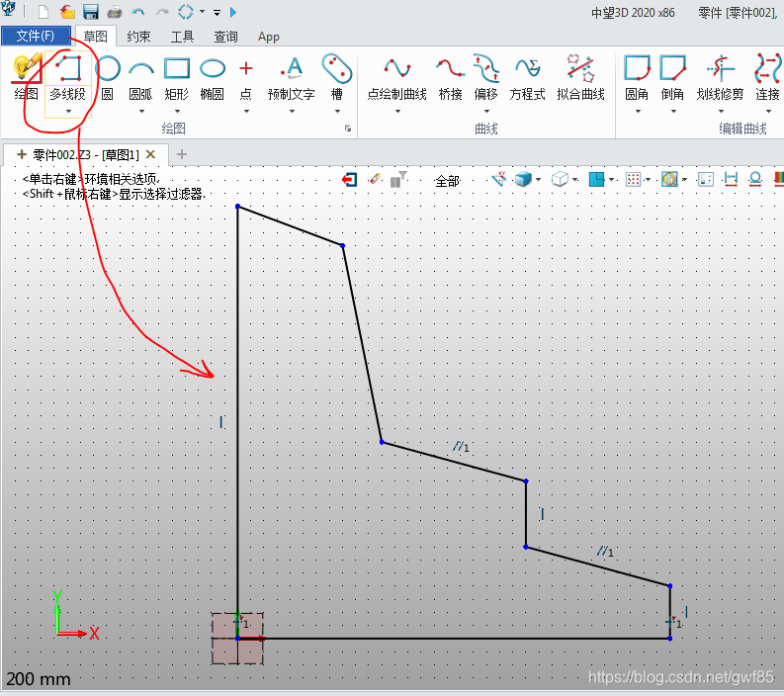
Task: Switch to the 约束 ribbon tab
Action: click(x=138, y=37)
